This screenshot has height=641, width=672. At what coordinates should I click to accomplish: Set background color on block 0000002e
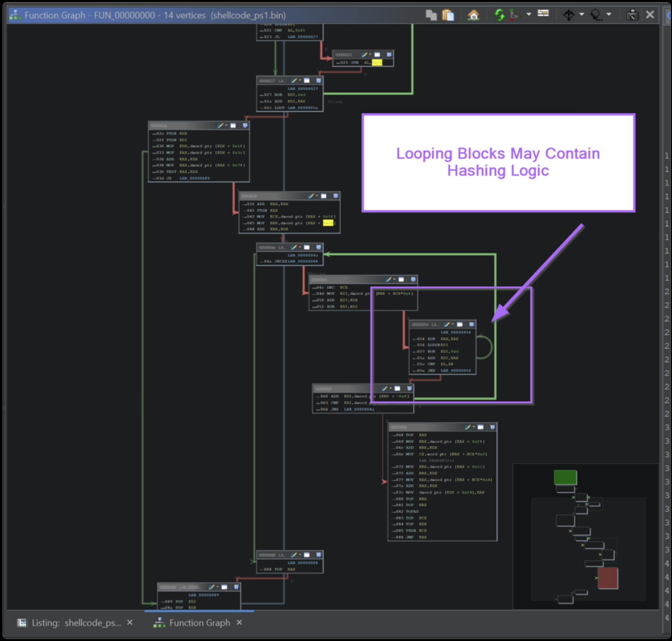coord(221,125)
